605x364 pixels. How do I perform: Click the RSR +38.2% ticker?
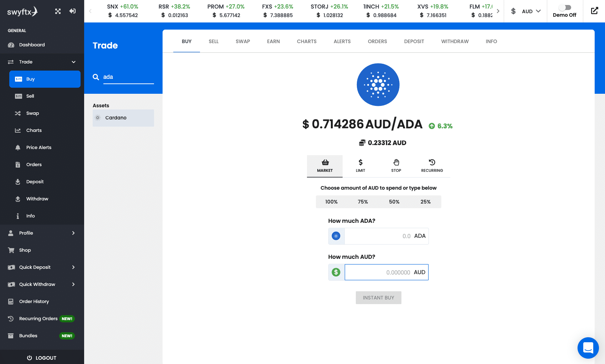pyautogui.click(x=174, y=11)
